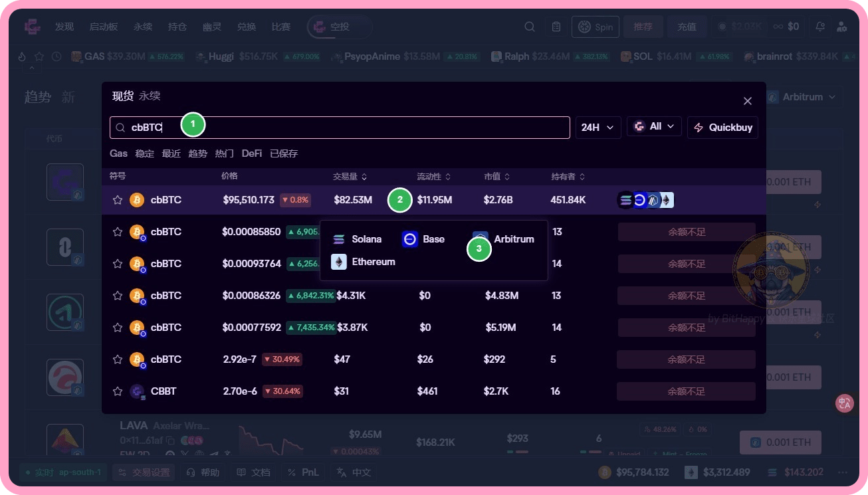
Task: Click the star favorites icon in ticker bar
Action: pos(39,56)
